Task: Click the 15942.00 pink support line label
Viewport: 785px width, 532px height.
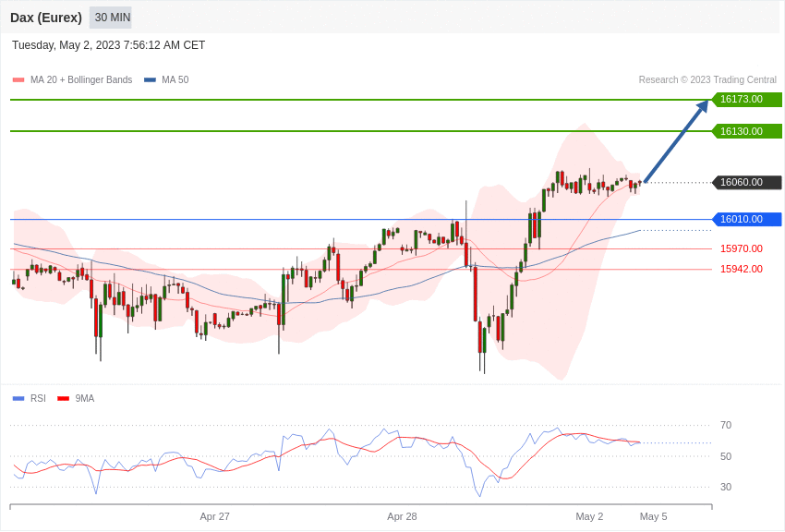Action: [741, 269]
